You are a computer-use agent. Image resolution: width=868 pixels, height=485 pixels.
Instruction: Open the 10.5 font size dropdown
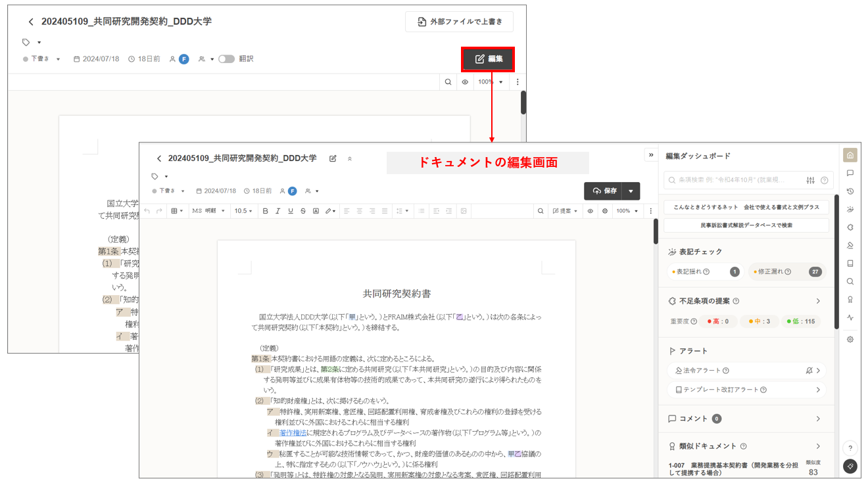[243, 211]
